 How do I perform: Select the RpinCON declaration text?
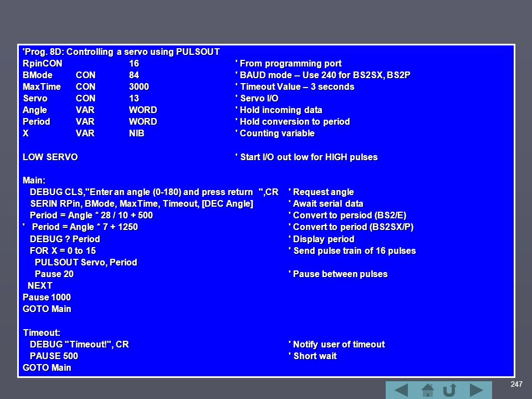point(43,63)
